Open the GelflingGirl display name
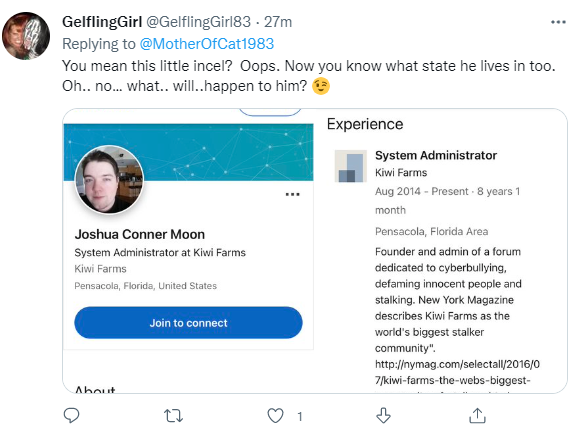 coord(102,22)
